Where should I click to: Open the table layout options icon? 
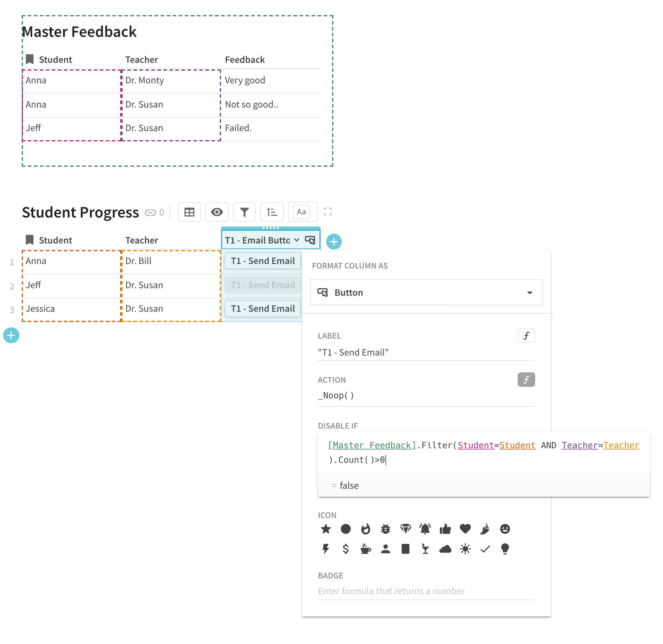[189, 212]
